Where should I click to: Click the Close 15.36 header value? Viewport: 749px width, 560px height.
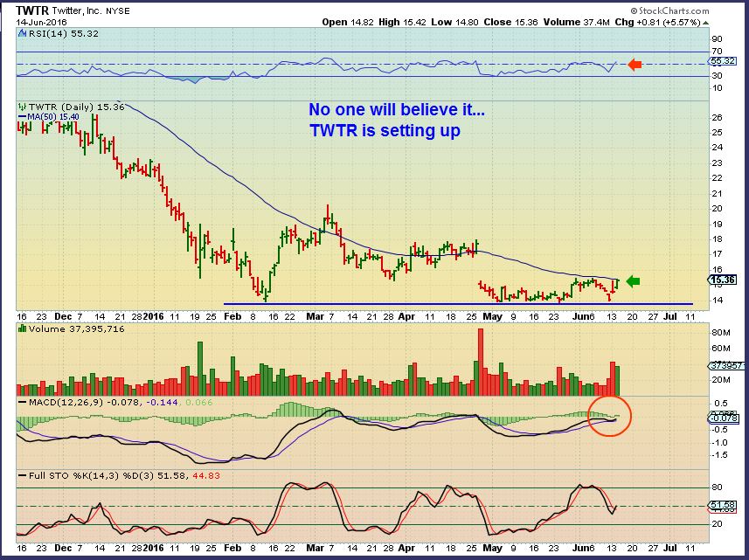(x=511, y=22)
